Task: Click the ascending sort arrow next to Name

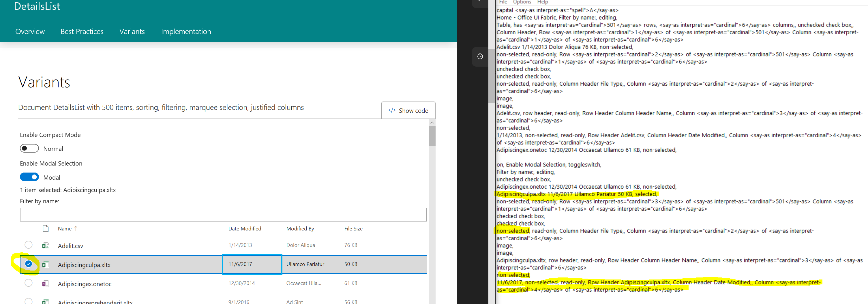Action: point(76,228)
